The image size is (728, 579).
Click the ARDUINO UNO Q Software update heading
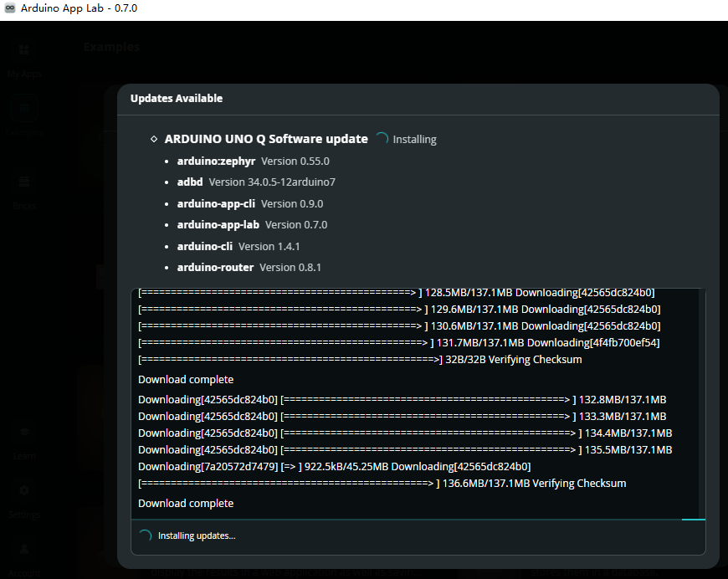pos(266,139)
